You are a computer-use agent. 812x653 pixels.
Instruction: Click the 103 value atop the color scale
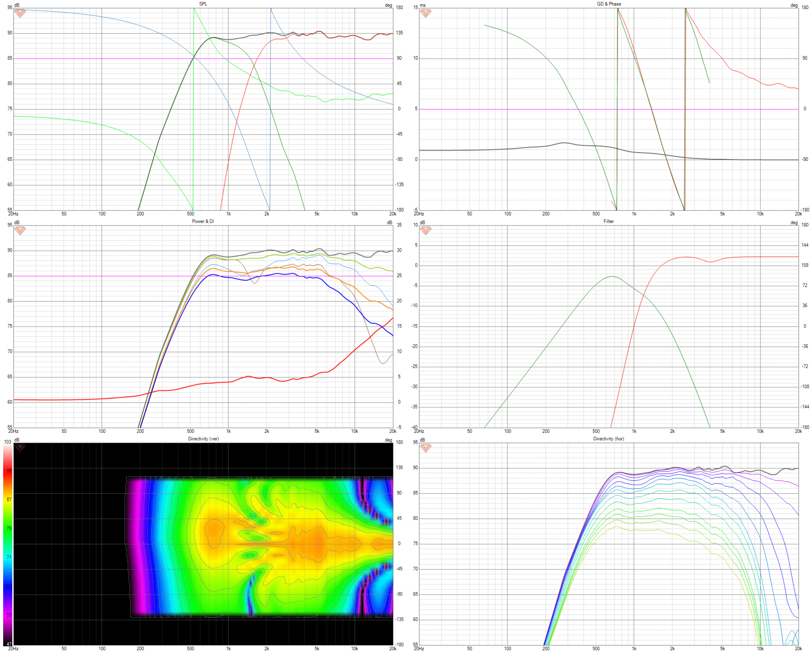coord(8,441)
